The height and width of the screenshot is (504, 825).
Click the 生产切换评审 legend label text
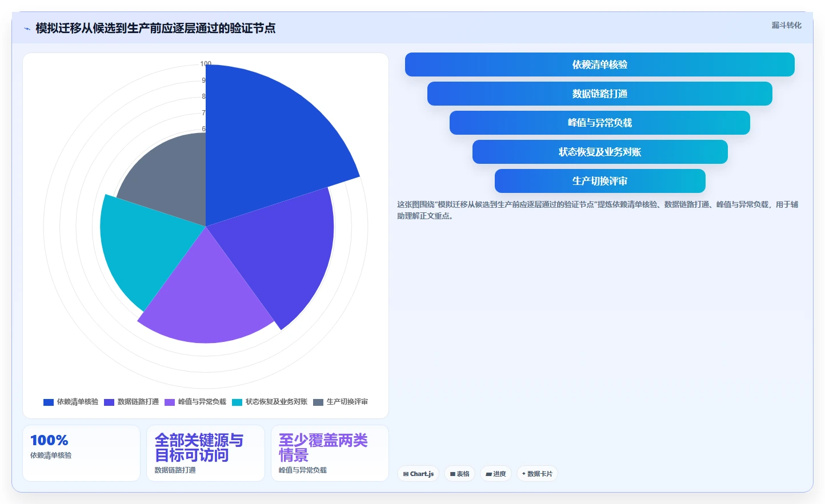(347, 402)
